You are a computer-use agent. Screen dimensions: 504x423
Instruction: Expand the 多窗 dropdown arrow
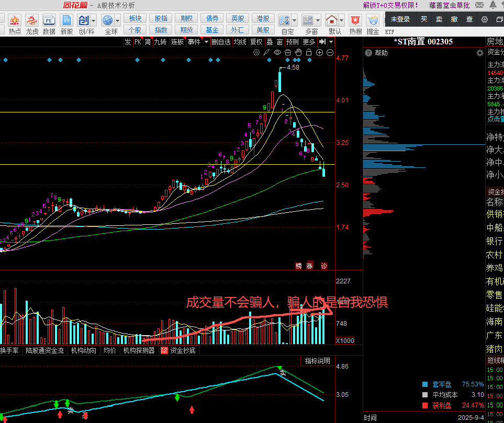tap(318, 21)
